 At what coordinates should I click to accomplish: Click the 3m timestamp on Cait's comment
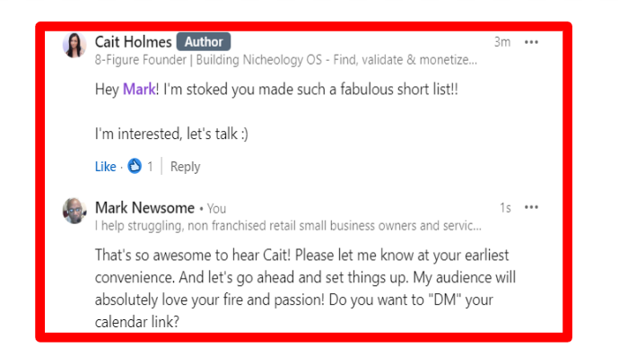point(502,42)
